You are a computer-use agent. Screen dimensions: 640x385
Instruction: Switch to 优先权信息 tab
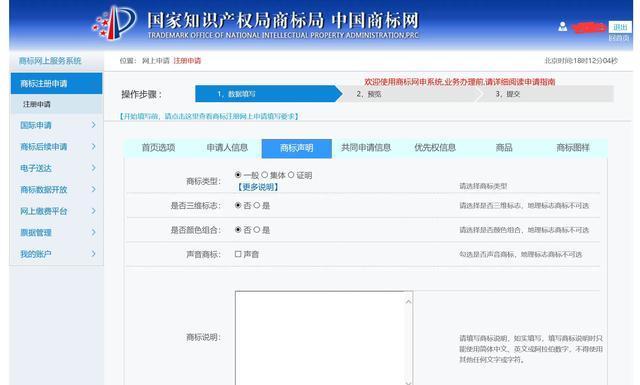pos(435,148)
